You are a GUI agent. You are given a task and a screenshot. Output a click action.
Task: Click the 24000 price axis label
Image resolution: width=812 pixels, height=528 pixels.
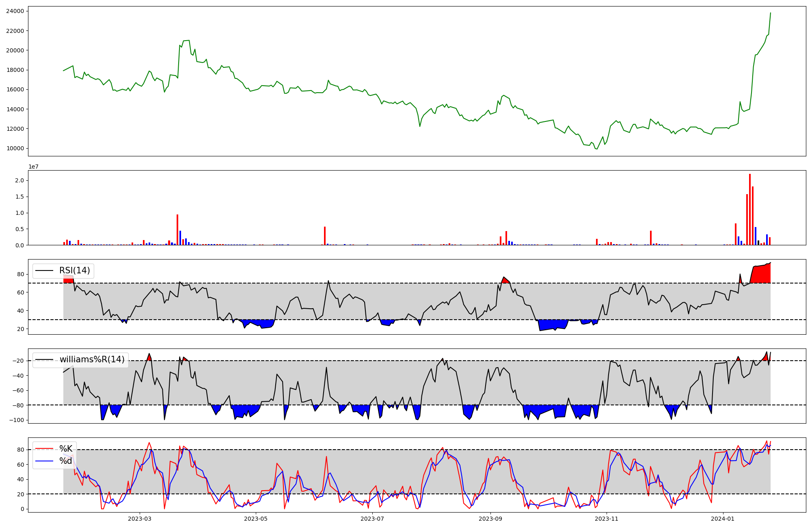coord(15,11)
